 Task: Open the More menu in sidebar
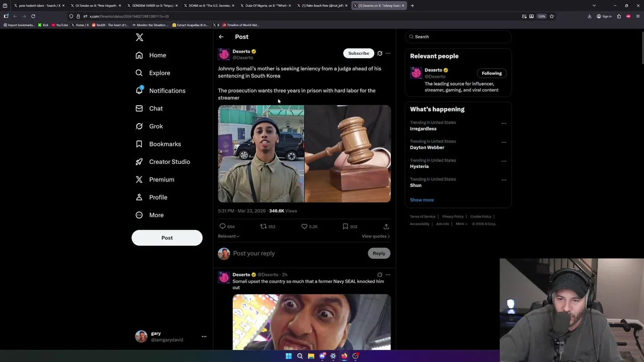point(149,215)
